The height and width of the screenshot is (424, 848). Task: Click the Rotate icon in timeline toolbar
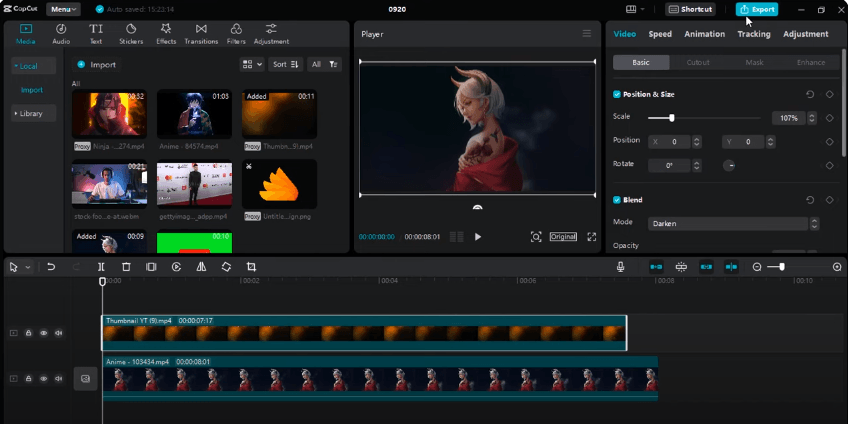click(226, 267)
